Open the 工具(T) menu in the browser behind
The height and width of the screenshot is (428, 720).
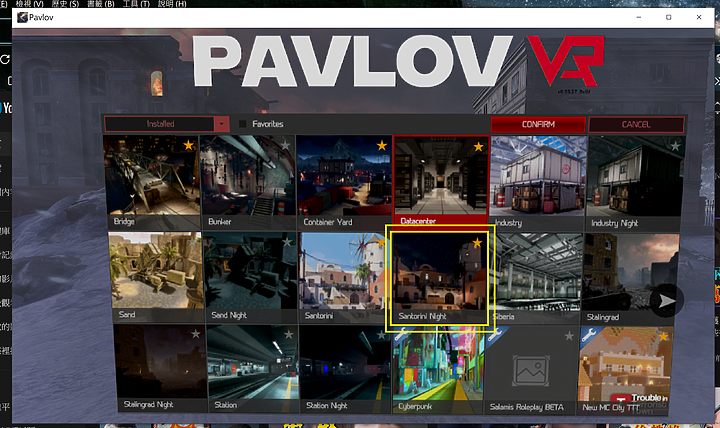click(x=136, y=4)
